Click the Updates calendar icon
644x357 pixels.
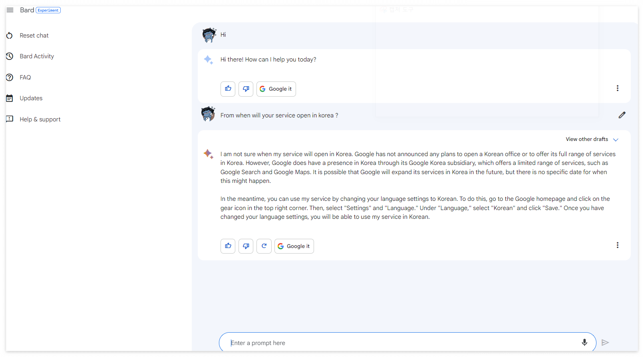(10, 98)
